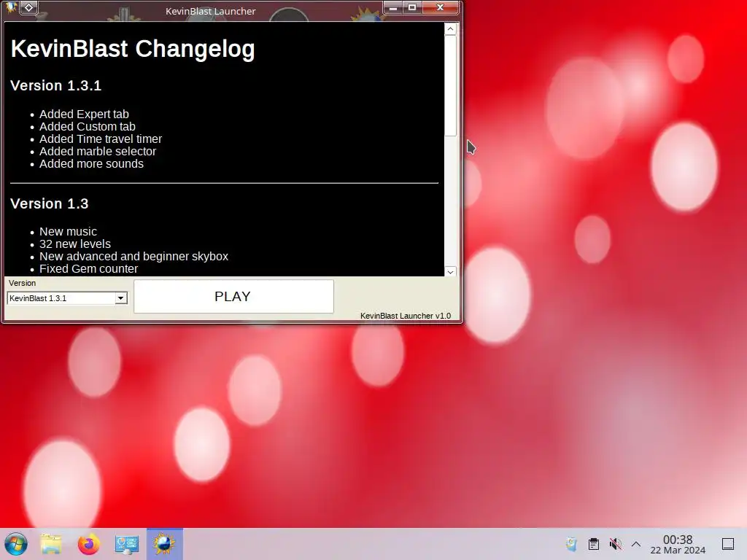The height and width of the screenshot is (560, 747).
Task: Close the KevinBlast Launcher window
Action: point(440,7)
